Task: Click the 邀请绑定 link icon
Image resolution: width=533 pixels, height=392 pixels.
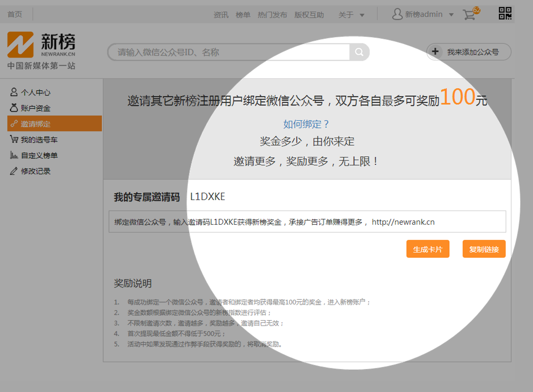Action: point(14,124)
